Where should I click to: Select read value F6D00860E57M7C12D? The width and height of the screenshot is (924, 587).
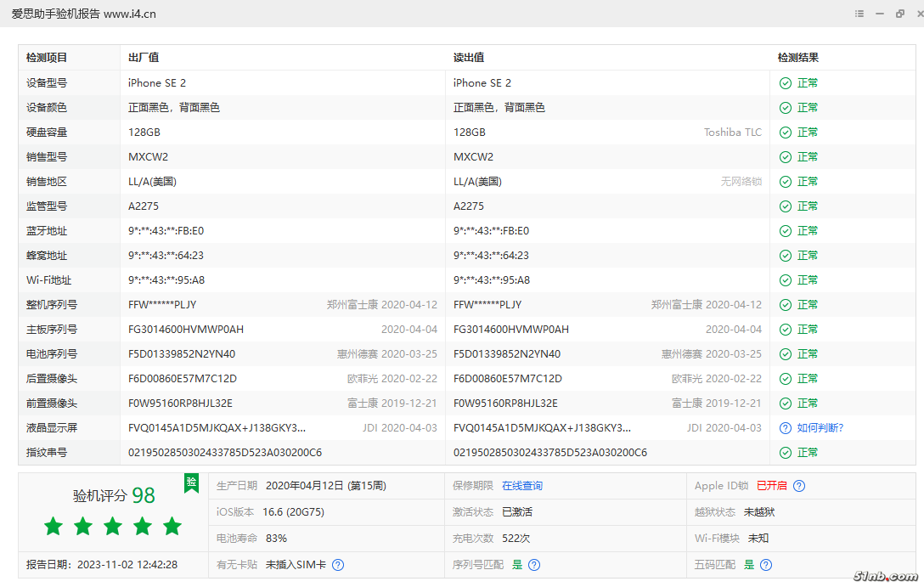[x=507, y=379]
